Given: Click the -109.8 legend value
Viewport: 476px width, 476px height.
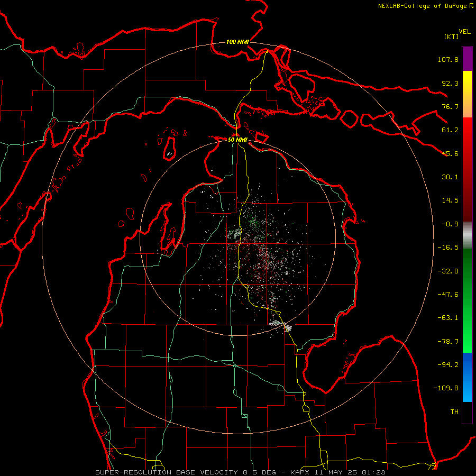Looking at the screenshot, I should coord(446,388).
